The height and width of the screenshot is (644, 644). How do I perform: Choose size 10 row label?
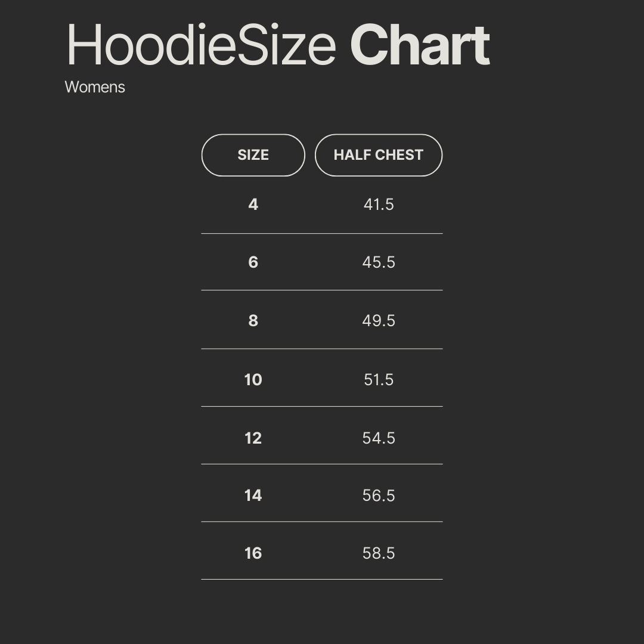tap(253, 380)
